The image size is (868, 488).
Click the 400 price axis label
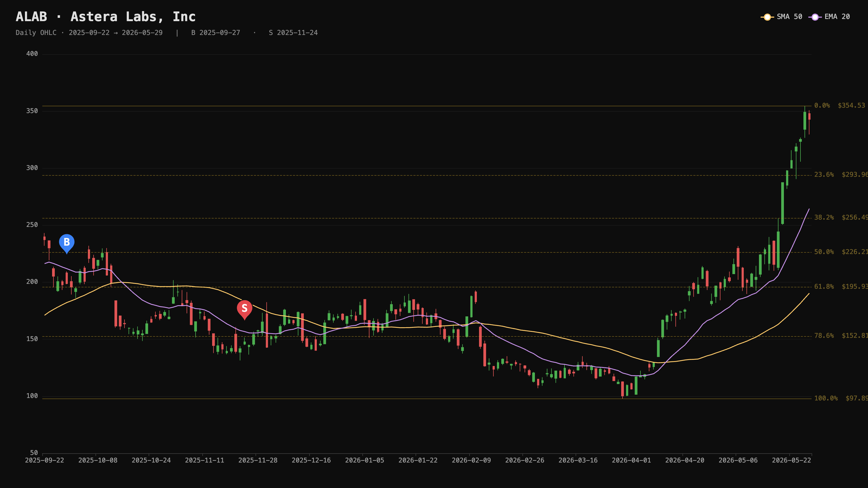pyautogui.click(x=32, y=54)
